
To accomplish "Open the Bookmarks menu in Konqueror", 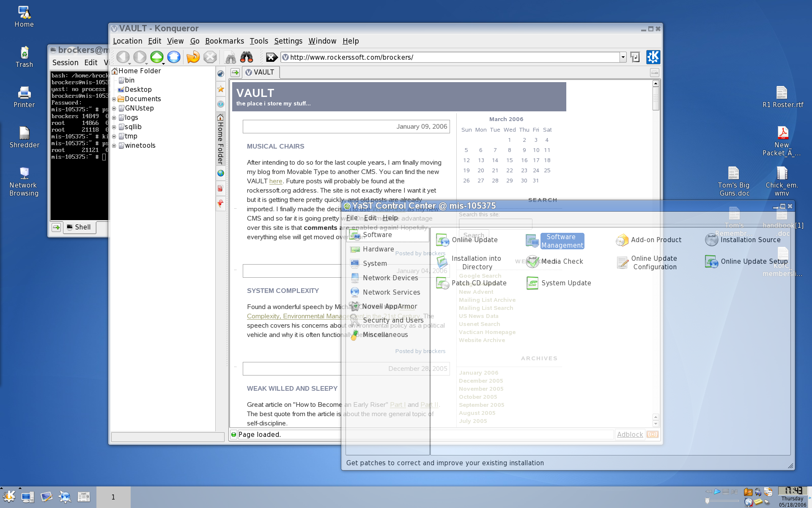I will [225, 41].
